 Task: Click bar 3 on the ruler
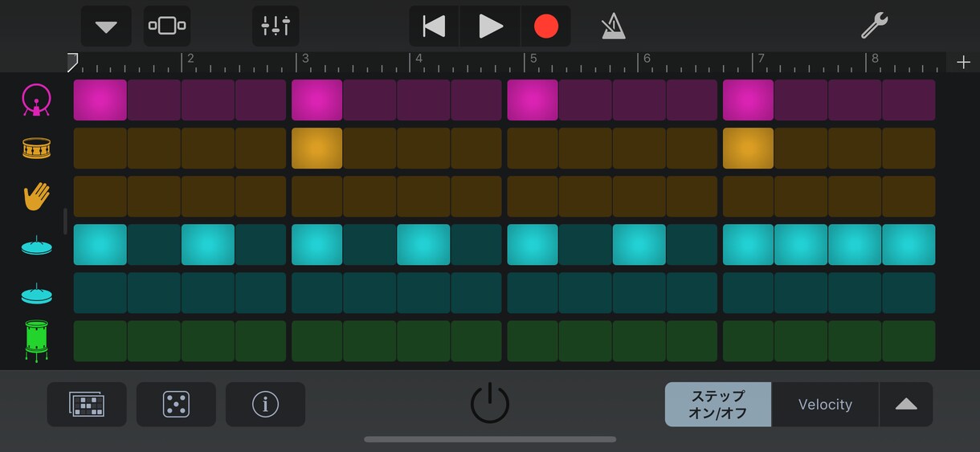tap(304, 59)
